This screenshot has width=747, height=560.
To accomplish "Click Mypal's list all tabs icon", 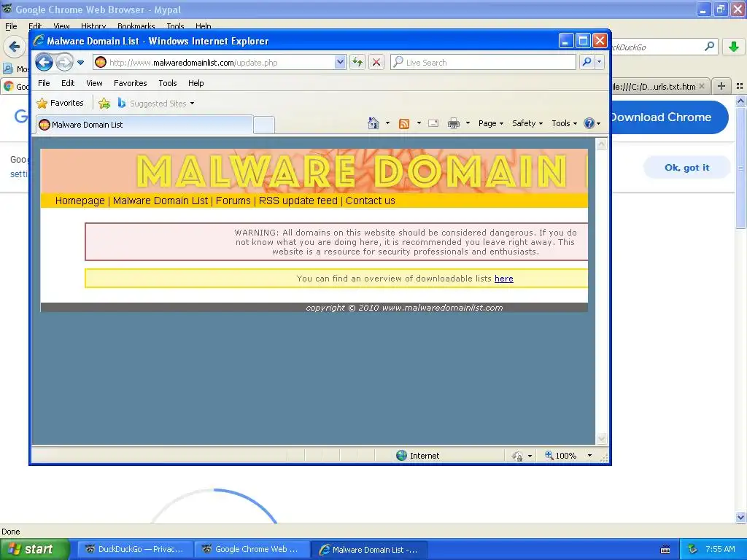I will pos(740,86).
